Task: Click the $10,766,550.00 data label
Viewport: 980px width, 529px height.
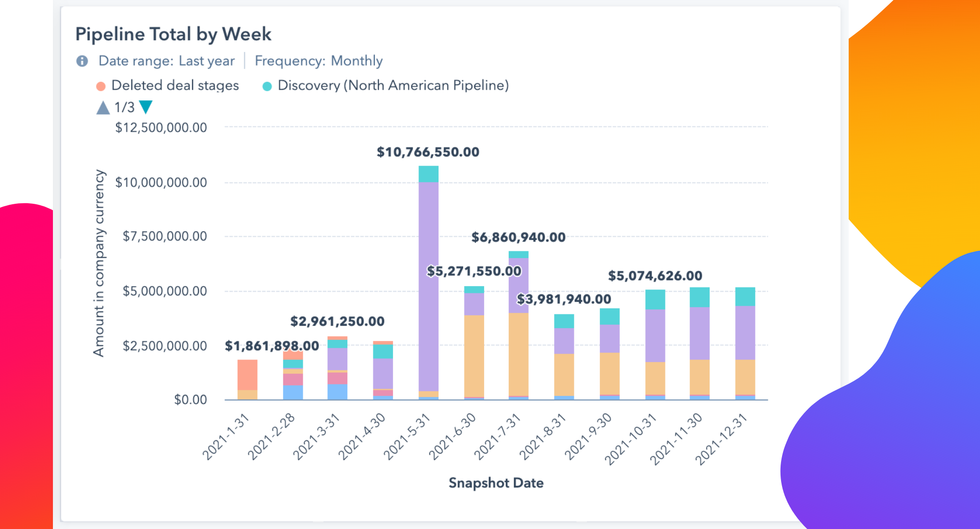Action: point(428,152)
